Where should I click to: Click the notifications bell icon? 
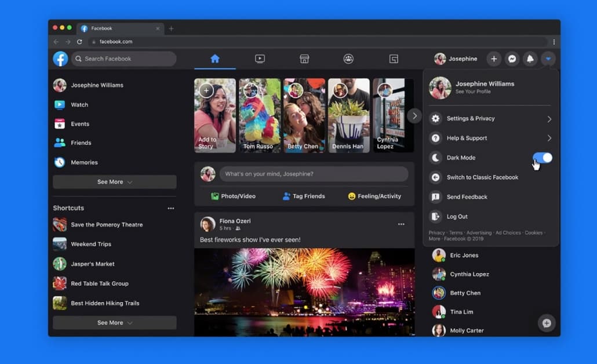[530, 59]
